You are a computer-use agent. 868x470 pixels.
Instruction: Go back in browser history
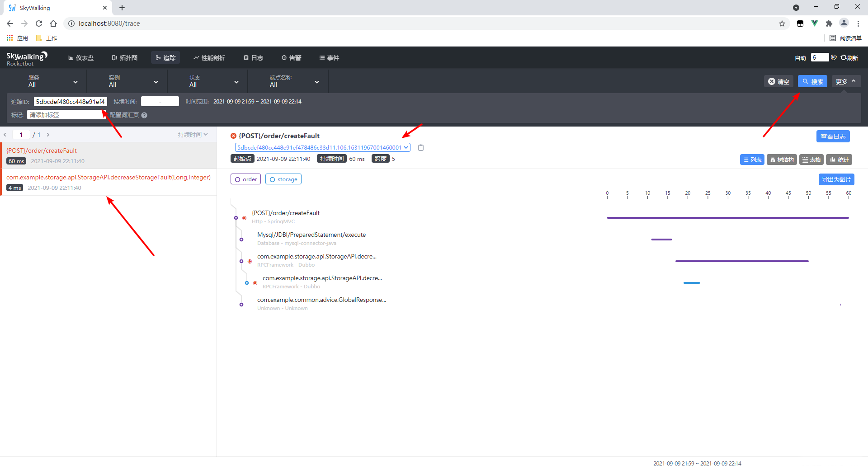10,23
